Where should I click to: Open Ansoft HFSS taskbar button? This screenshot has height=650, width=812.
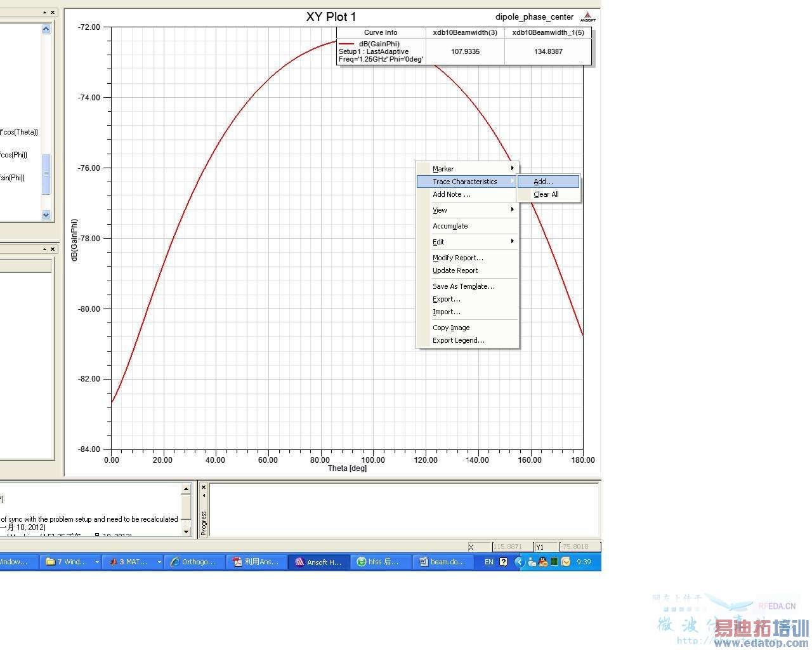pos(318,562)
